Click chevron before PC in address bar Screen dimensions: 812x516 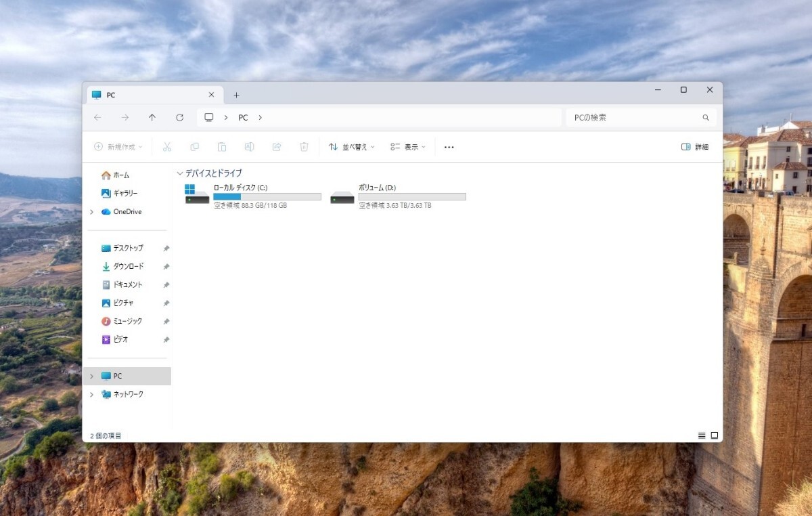[226, 117]
